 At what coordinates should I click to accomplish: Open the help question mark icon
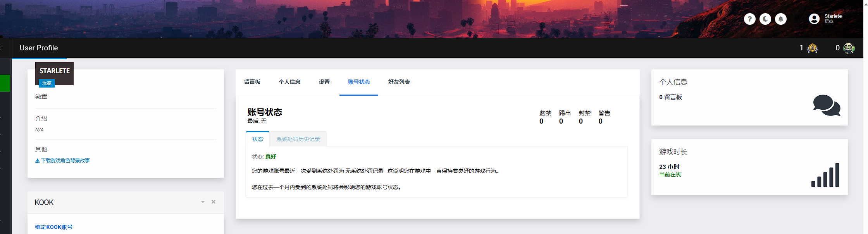coord(749,19)
